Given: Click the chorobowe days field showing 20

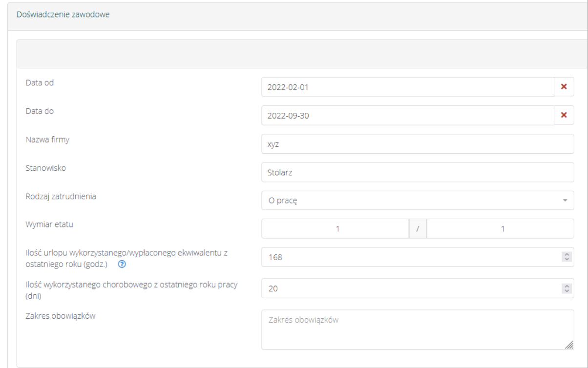Looking at the screenshot, I should pos(410,288).
